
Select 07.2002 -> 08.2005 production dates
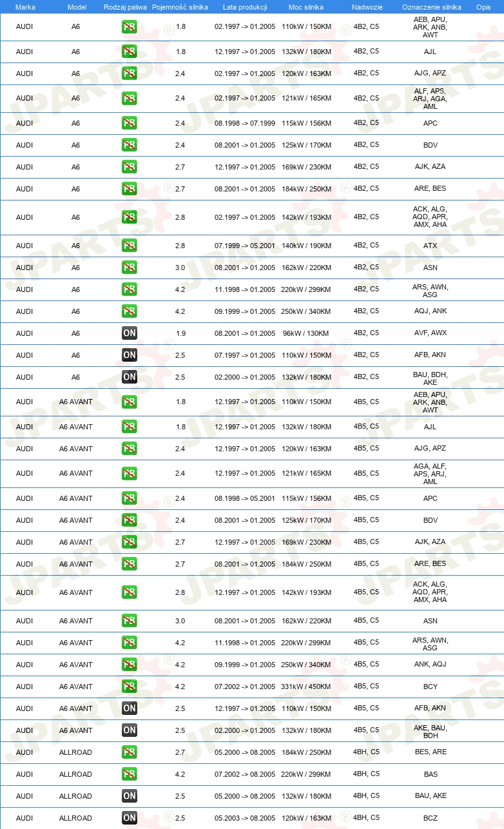tap(244, 774)
